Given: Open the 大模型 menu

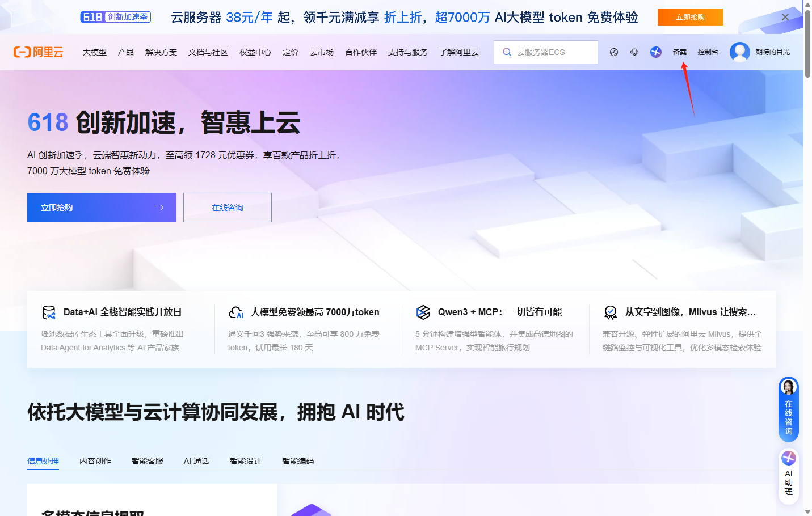Looking at the screenshot, I should pyautogui.click(x=95, y=52).
